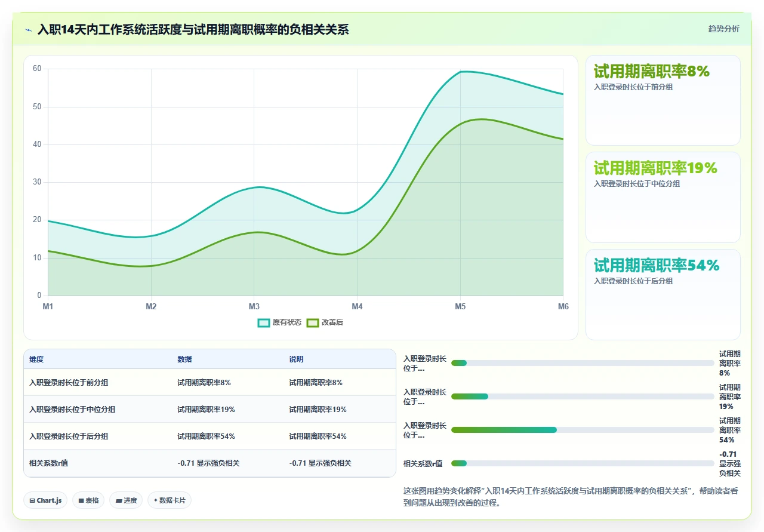Image resolution: width=764 pixels, height=532 pixels.
Task: Toggle the 改善后 legend swatch
Action: (313, 322)
